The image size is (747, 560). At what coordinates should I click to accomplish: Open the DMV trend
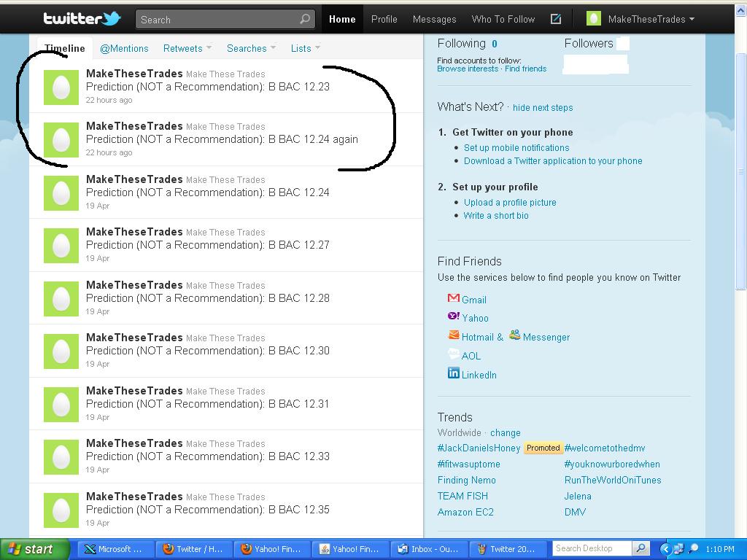click(x=575, y=513)
